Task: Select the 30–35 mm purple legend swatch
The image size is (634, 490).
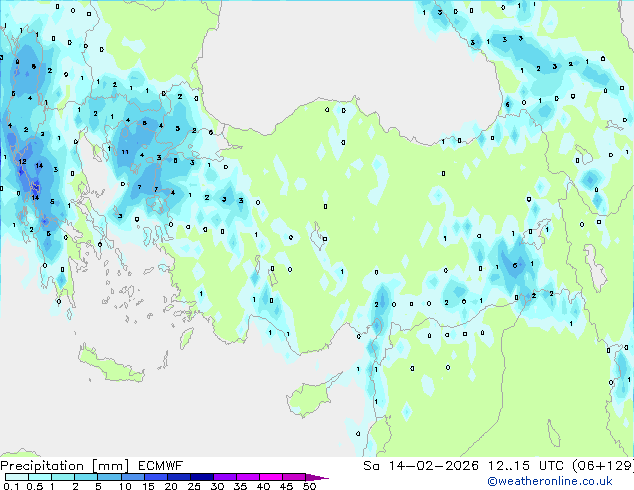Action: [224, 477]
